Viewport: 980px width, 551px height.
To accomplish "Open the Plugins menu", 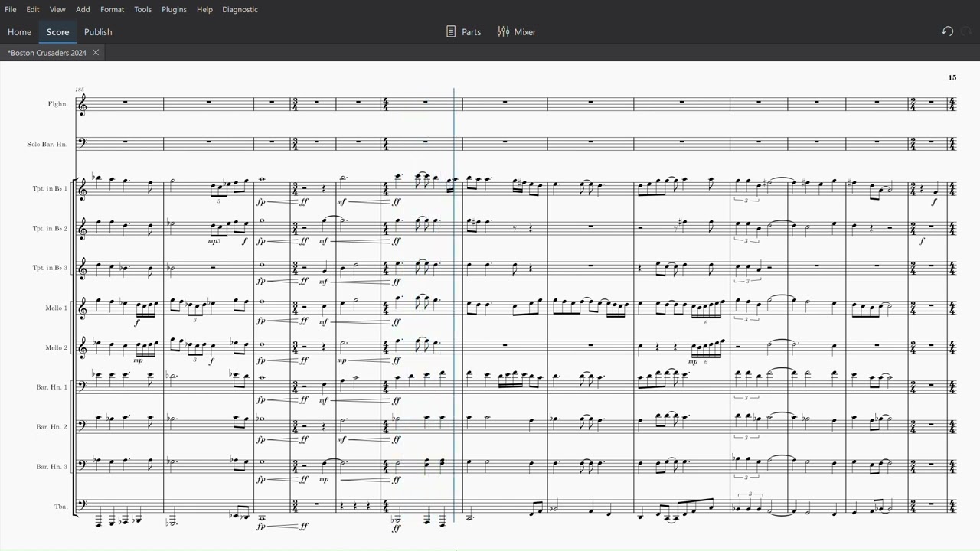I will (x=174, y=9).
